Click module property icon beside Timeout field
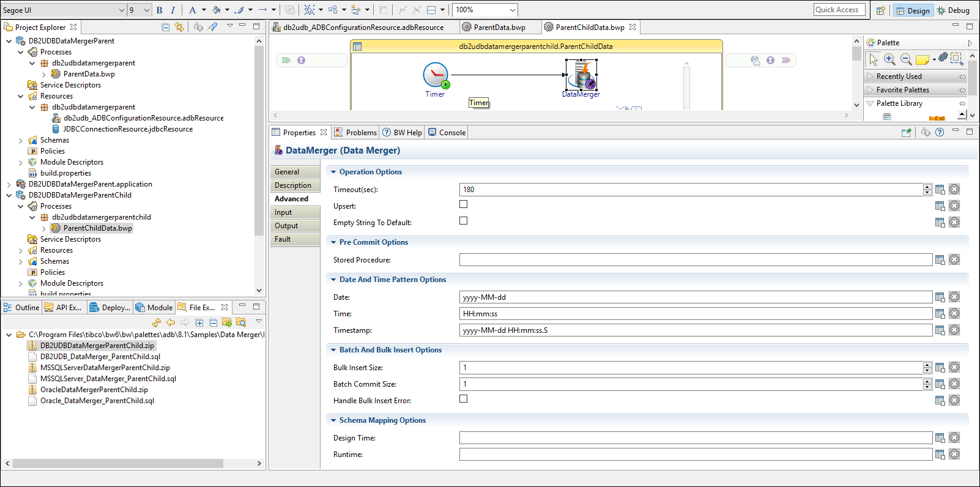This screenshot has width=980, height=487. point(940,190)
